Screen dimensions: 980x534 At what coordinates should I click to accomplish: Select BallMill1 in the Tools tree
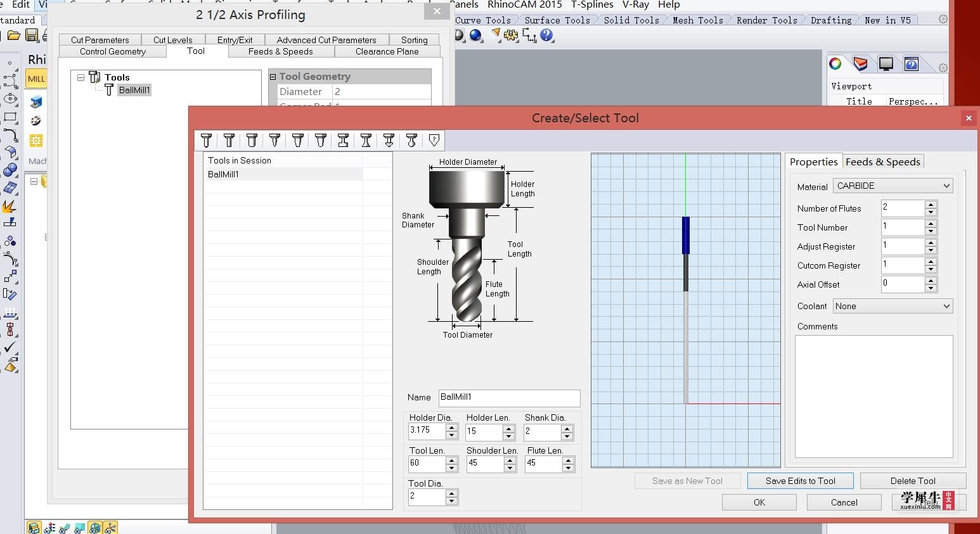(x=134, y=90)
